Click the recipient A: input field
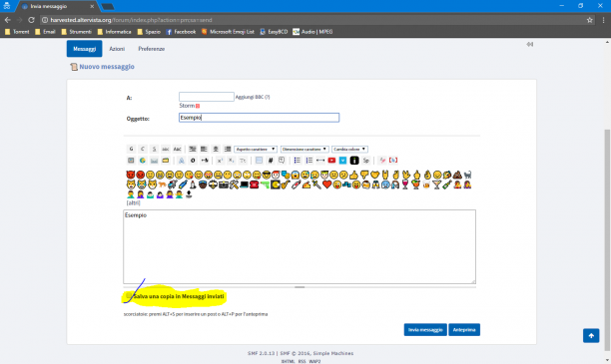Viewport: 611px width, 364px height. click(206, 97)
